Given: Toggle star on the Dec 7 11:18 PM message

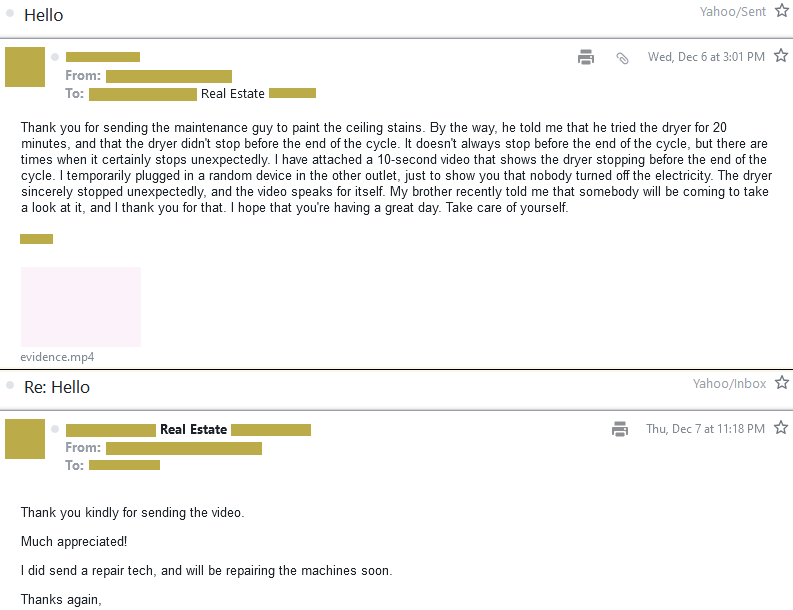Looking at the screenshot, I should (781, 428).
